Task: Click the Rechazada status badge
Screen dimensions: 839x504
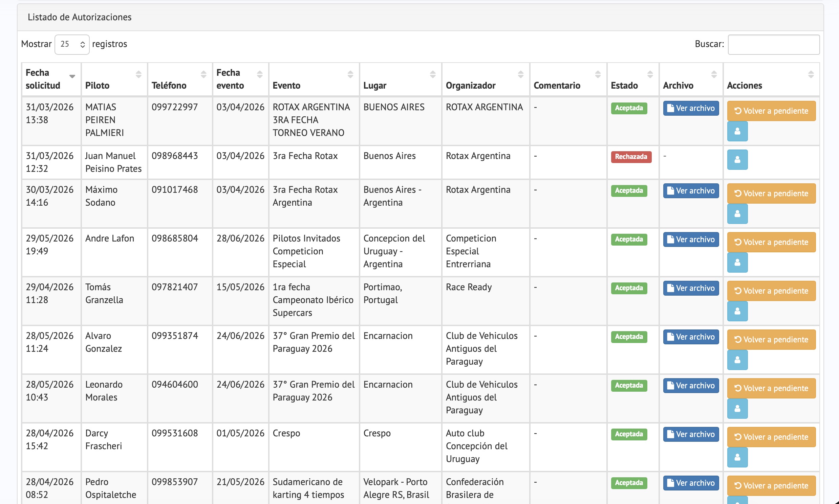Action: (631, 157)
